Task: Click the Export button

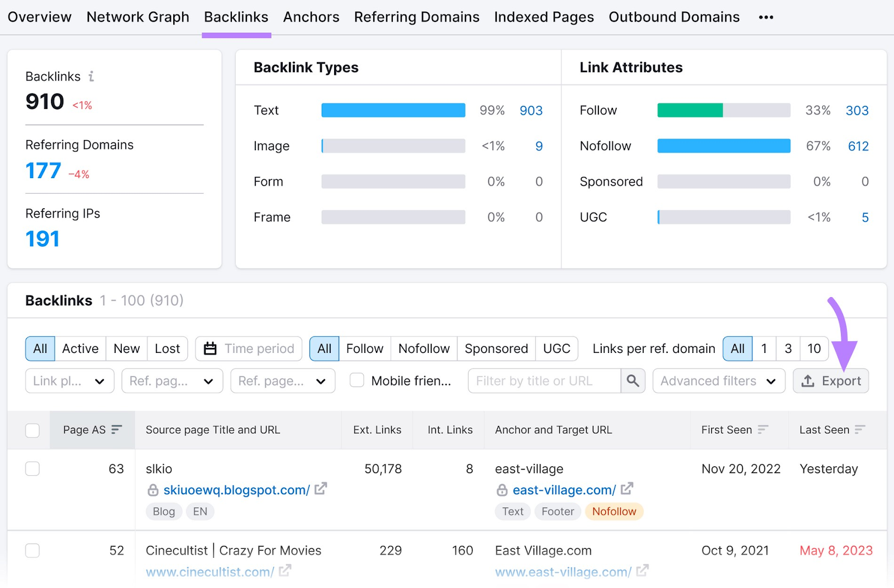Action: 831,380
